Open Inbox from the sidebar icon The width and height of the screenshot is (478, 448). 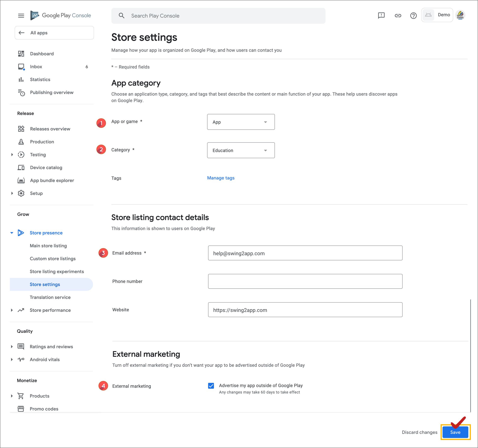pyautogui.click(x=21, y=67)
